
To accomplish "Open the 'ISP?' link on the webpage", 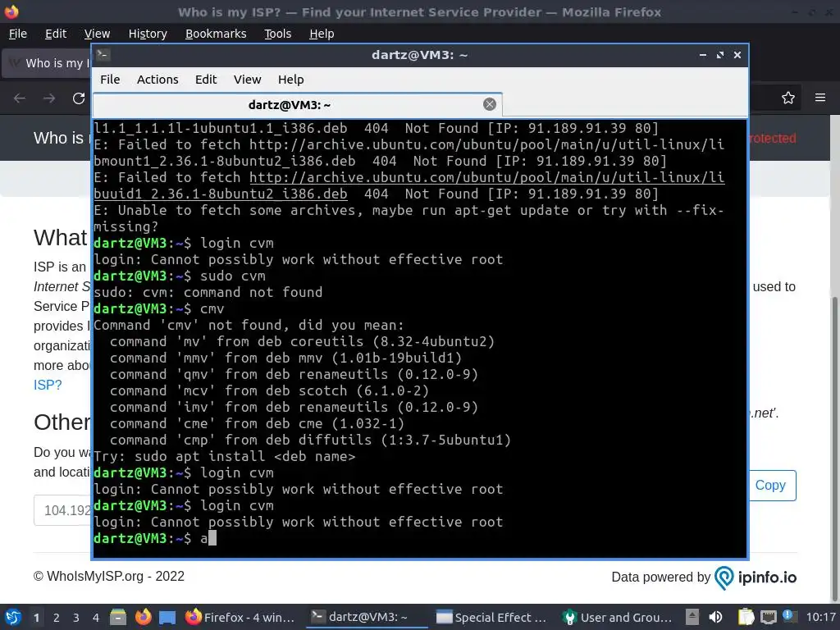I will [x=48, y=385].
